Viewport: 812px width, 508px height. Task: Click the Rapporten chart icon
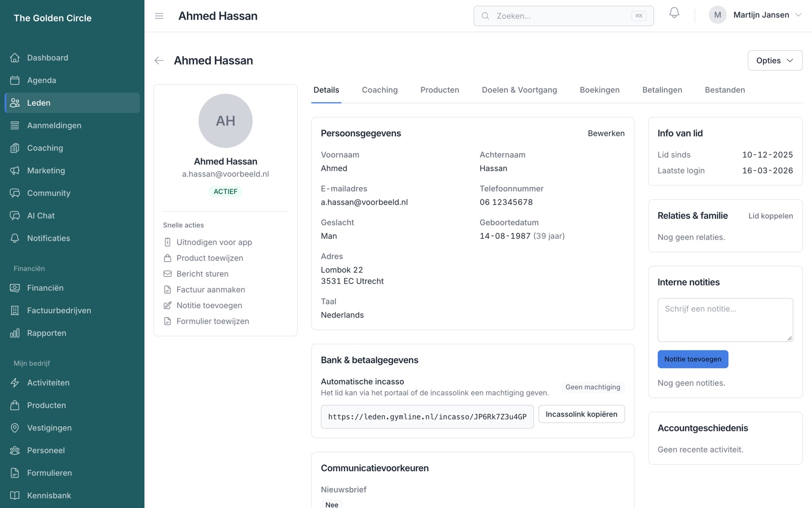[15, 333]
